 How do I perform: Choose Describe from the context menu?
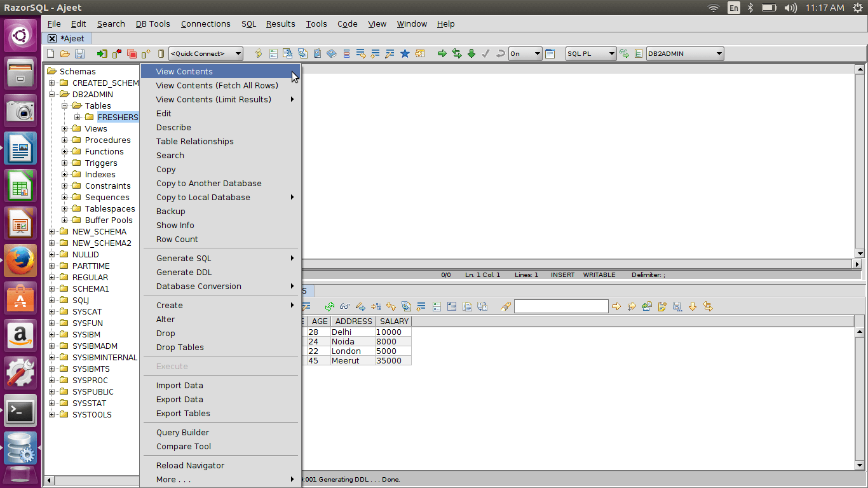(220, 127)
